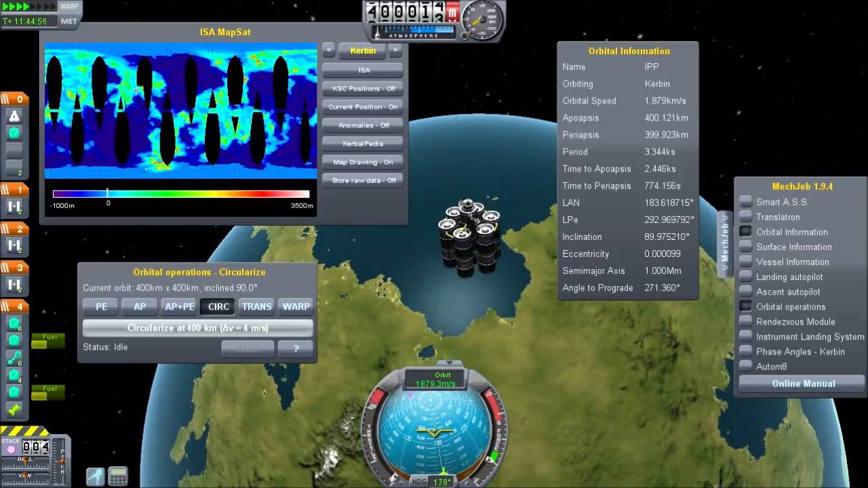
Task: Click the command pod icon in stage 0
Action: point(14,116)
